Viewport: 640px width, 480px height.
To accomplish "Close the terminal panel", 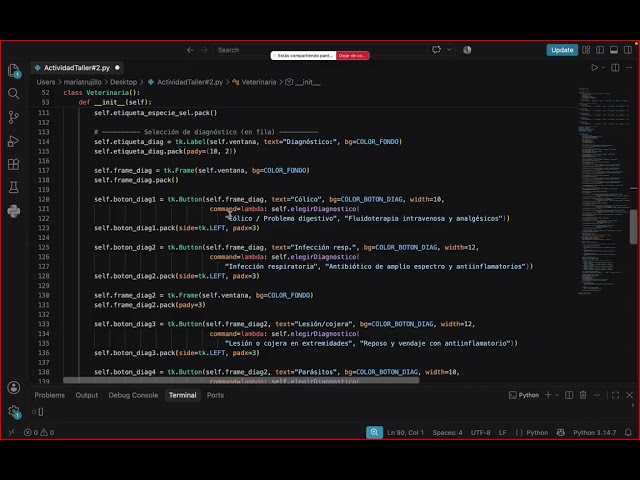I will 629,395.
